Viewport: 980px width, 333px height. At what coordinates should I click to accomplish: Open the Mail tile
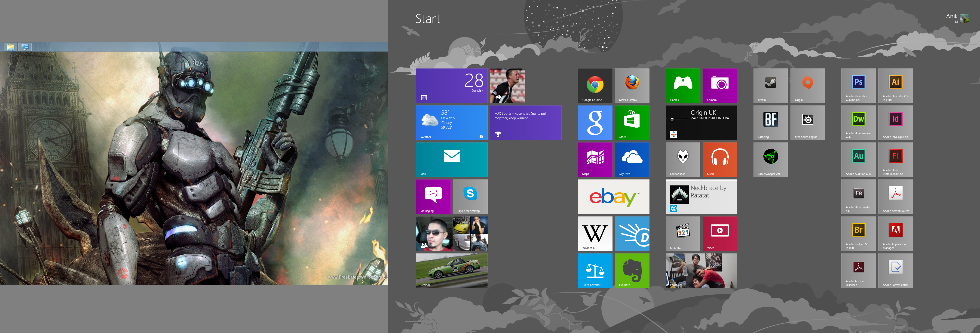click(452, 160)
